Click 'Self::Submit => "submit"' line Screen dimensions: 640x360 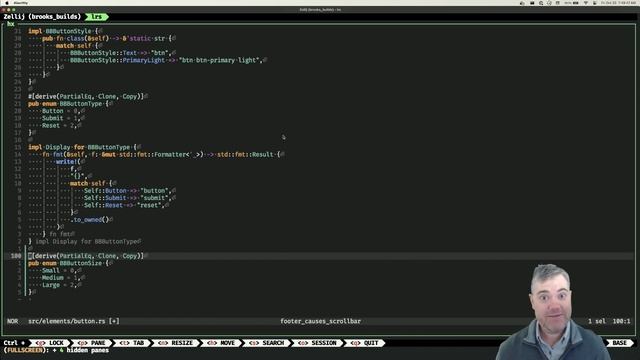coord(128,198)
